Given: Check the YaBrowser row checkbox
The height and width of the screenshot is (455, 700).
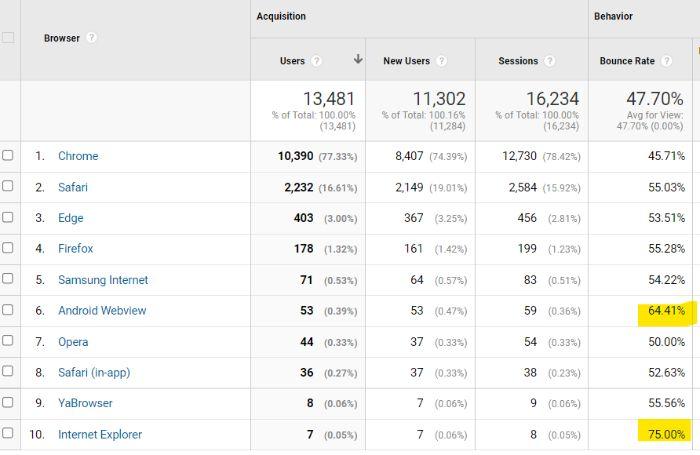Looking at the screenshot, I should (8, 403).
